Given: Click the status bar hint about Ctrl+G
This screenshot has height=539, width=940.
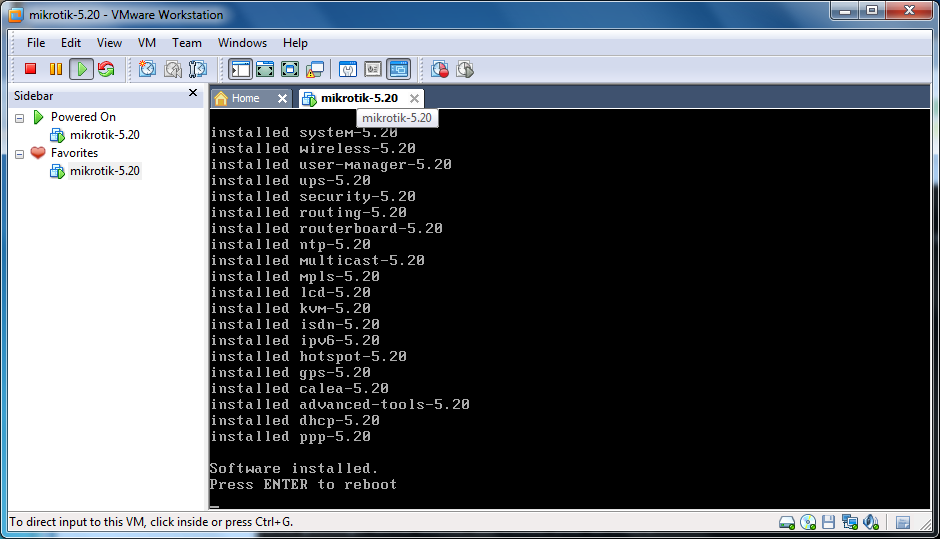Looking at the screenshot, I should (151, 522).
